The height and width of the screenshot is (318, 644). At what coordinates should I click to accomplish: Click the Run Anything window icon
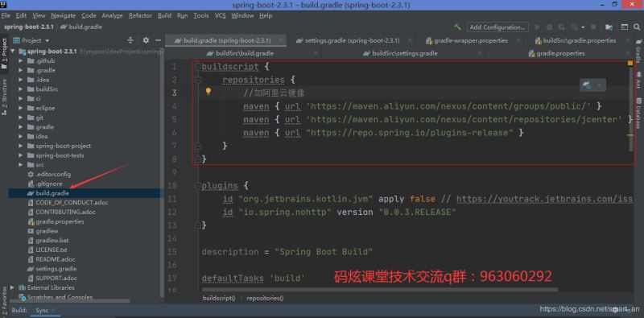point(625,27)
